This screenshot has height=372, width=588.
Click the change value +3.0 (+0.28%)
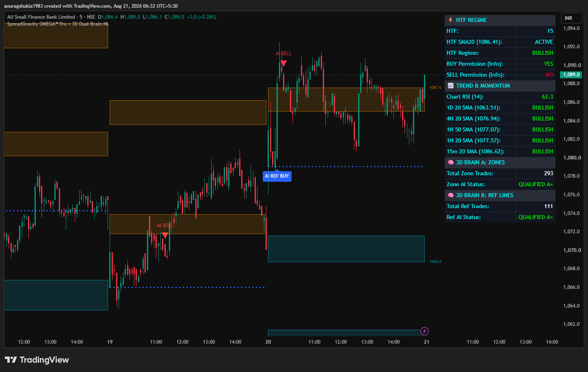201,17
